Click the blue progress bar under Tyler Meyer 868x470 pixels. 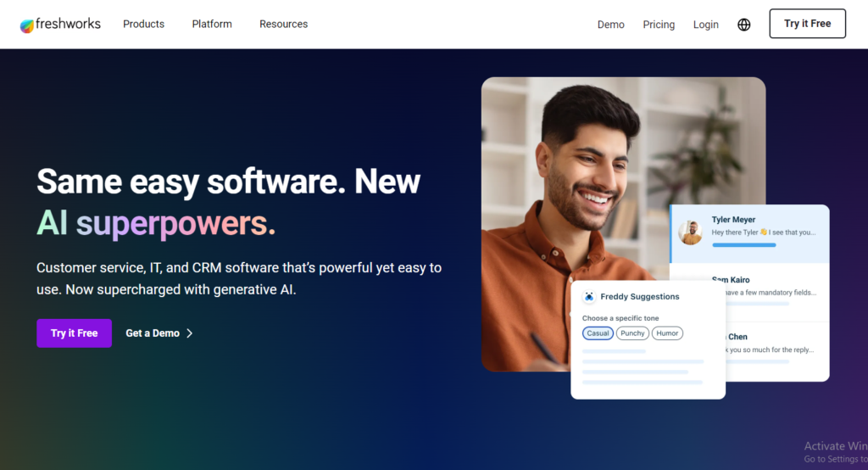click(x=744, y=245)
